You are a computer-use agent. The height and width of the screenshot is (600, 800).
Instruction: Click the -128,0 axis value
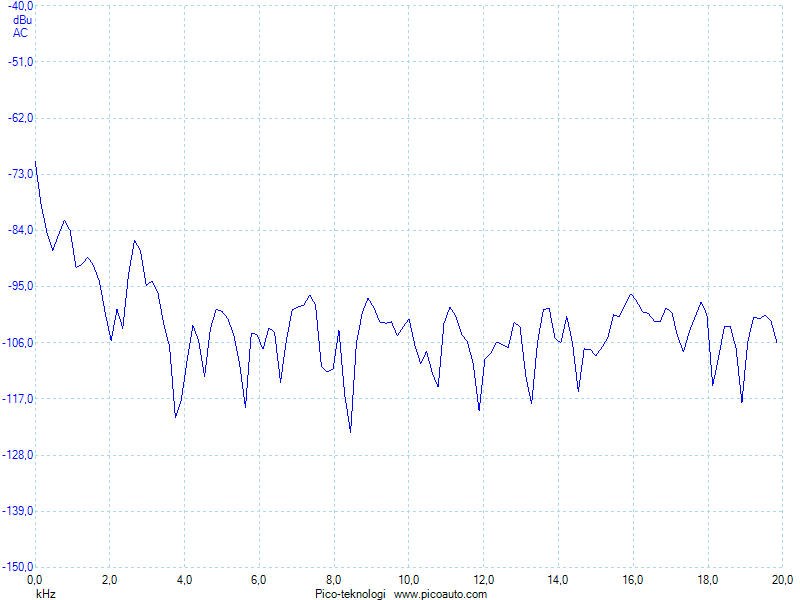pos(18,455)
